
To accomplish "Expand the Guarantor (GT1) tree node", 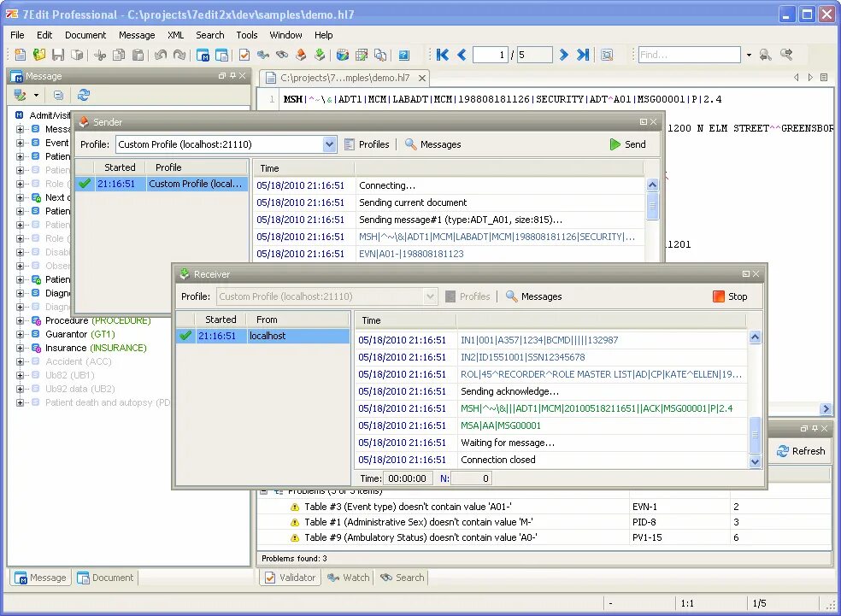I will (20, 334).
